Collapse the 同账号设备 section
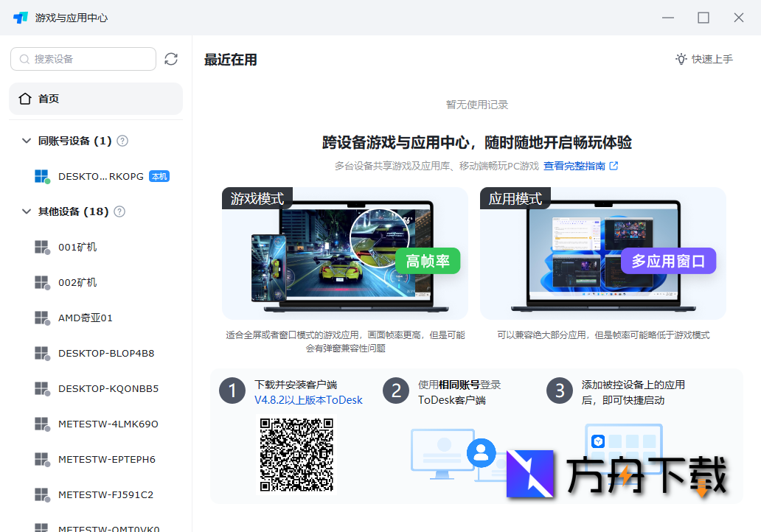This screenshot has height=532, width=761. click(26, 140)
